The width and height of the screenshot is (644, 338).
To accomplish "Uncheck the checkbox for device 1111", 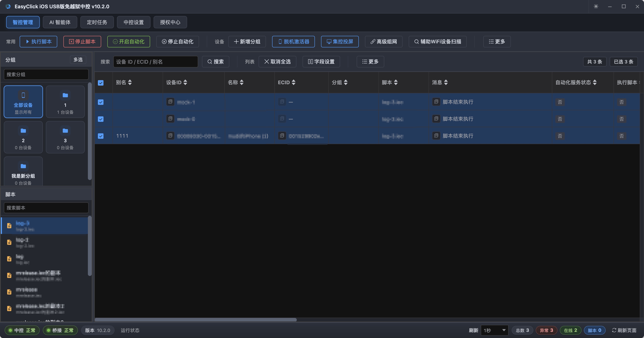I will coord(101,136).
